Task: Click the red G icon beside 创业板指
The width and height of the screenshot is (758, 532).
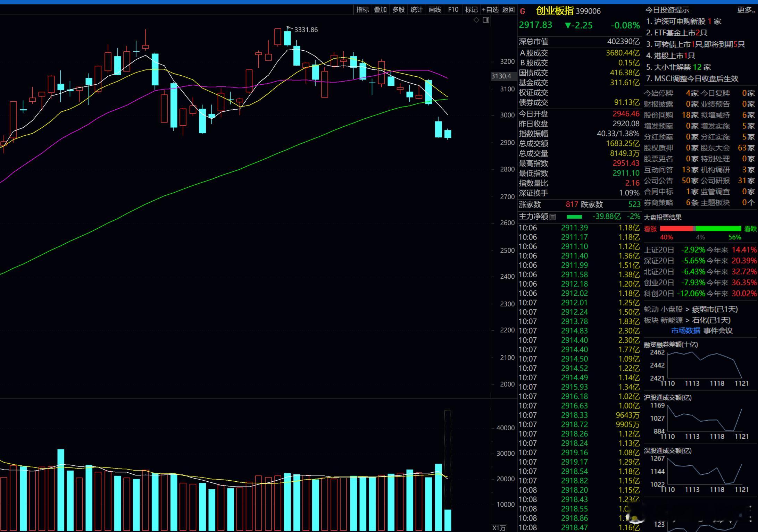Action: pos(523,11)
